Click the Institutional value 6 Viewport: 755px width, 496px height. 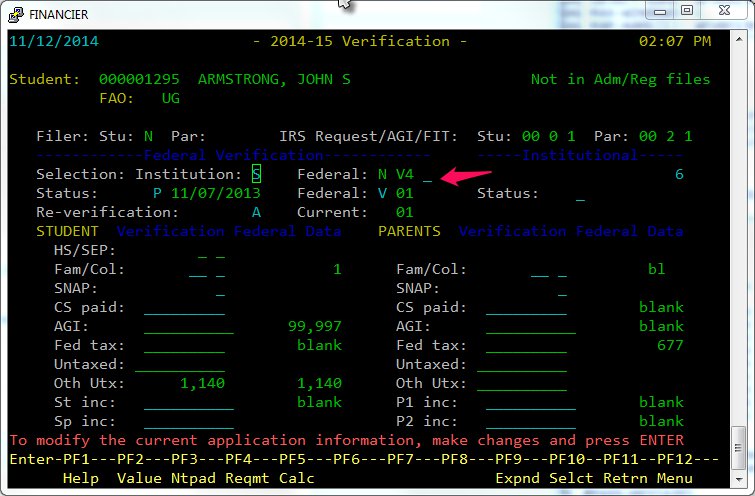tap(679, 174)
